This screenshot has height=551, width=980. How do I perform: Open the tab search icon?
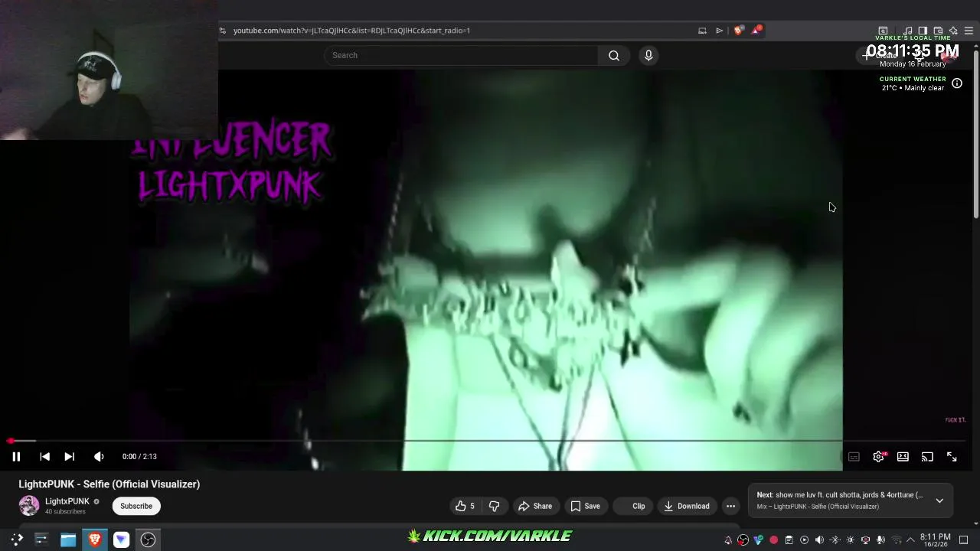(x=883, y=31)
